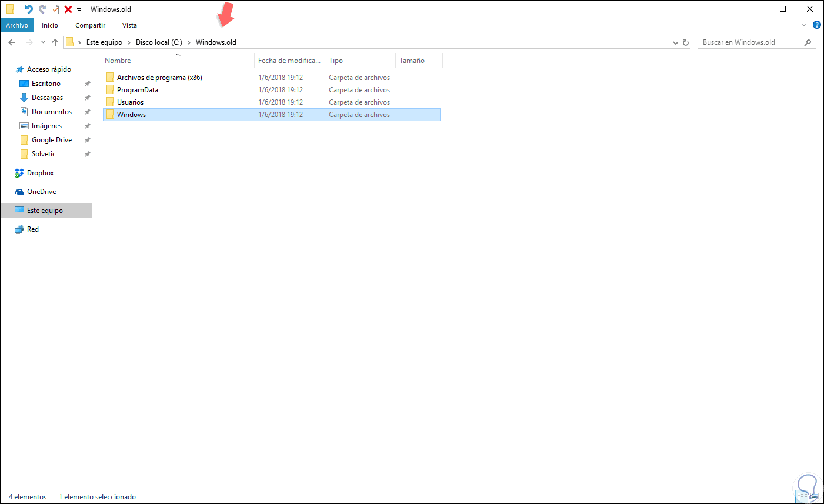Open Documentos in quick access

click(x=52, y=112)
